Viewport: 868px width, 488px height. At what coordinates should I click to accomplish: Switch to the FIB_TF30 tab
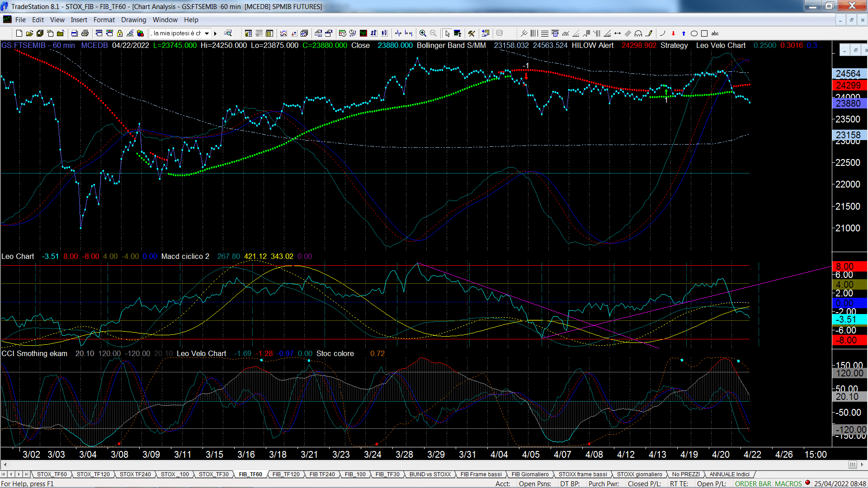click(387, 474)
